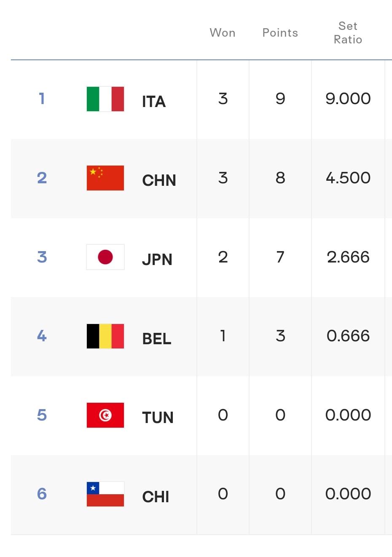Click the Japan flag icon
This screenshot has height=557, width=392.
pyautogui.click(x=105, y=257)
